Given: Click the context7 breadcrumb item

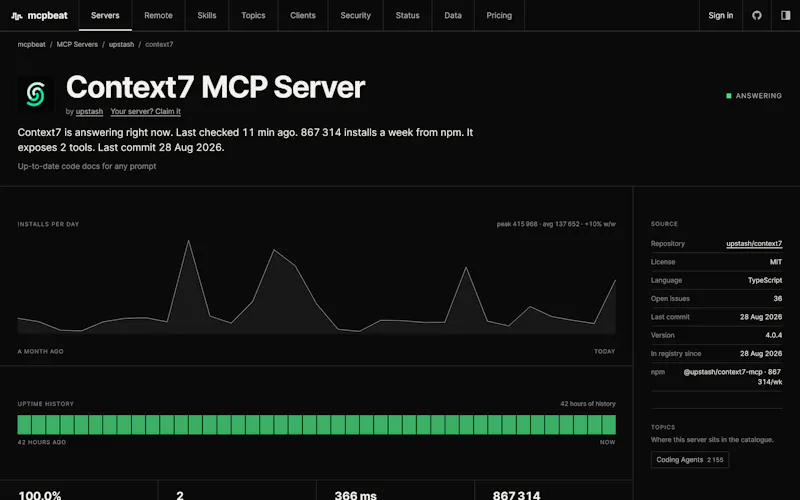Looking at the screenshot, I should pos(159,44).
